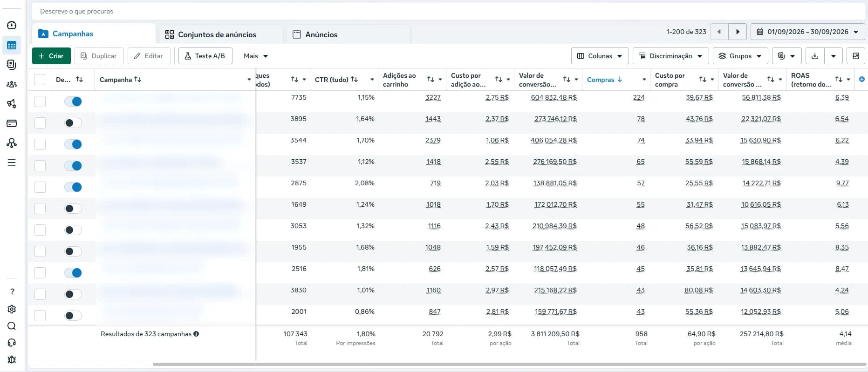The height and width of the screenshot is (372, 868).
Task: Click the help question mark icon
Action: point(12,291)
